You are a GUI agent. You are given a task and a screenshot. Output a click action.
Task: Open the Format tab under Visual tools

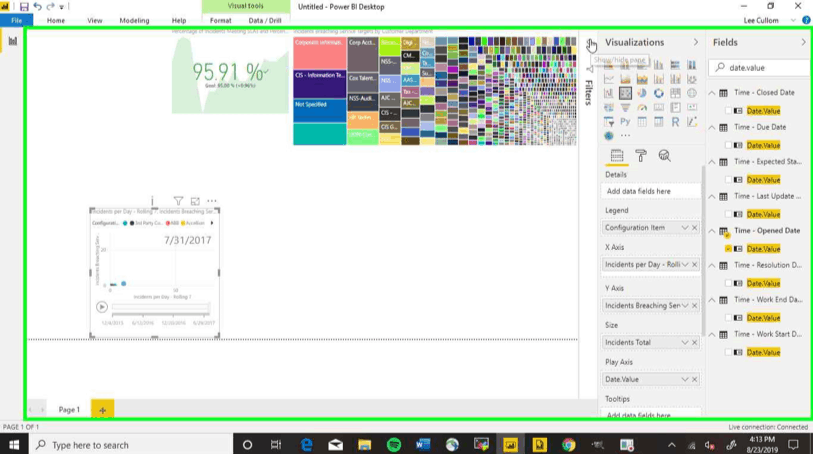[220, 20]
